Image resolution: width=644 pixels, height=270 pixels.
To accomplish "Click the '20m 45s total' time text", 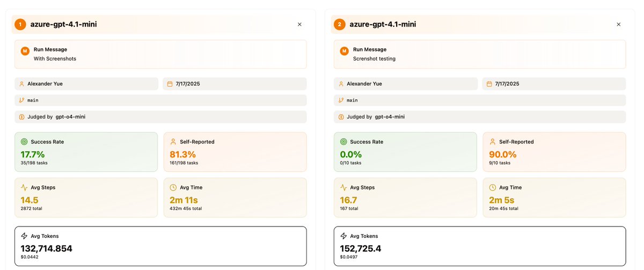I will pyautogui.click(x=504, y=208).
